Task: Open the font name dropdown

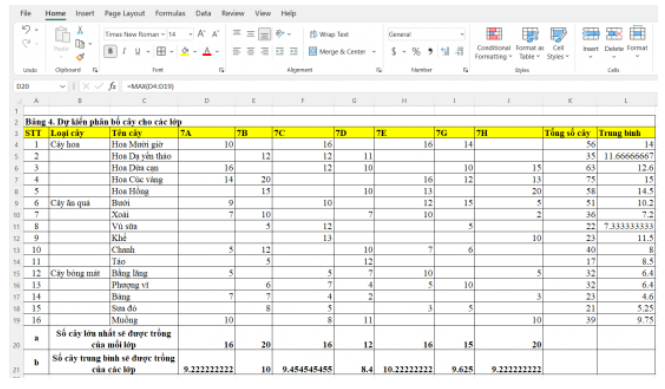Action: [x=163, y=34]
